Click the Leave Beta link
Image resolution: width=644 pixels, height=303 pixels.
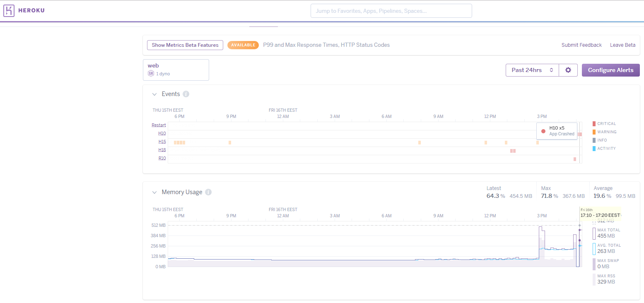[622, 45]
